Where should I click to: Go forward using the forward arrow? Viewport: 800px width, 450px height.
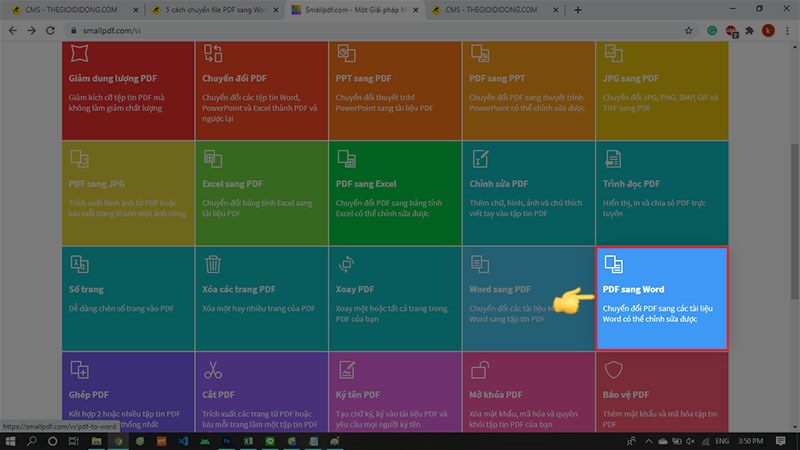(x=32, y=31)
